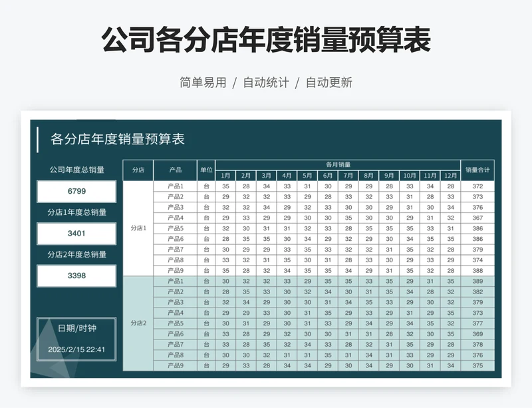Select the 3月 month header
532x408 pixels.
coord(267,176)
